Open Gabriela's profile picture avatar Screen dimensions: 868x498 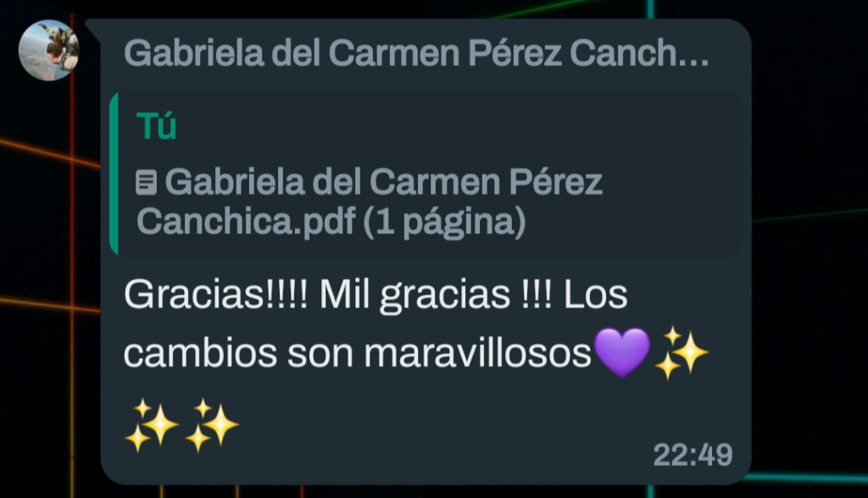coord(48,50)
